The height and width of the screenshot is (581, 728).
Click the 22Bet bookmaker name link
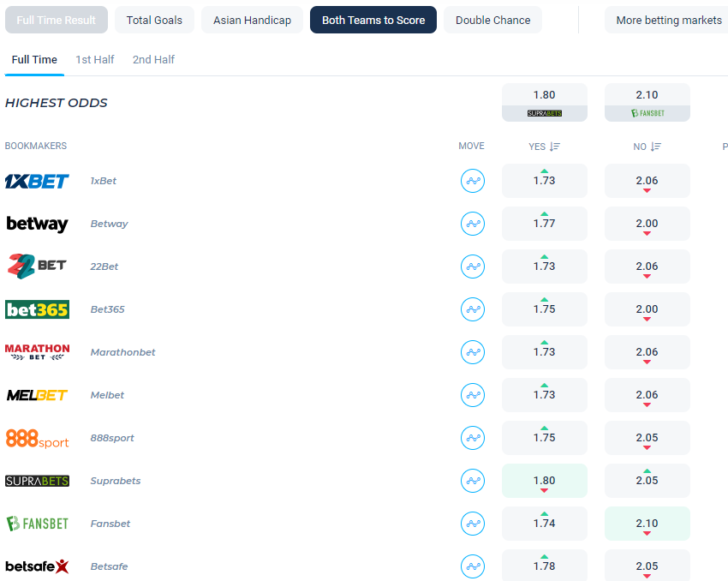coord(104,267)
